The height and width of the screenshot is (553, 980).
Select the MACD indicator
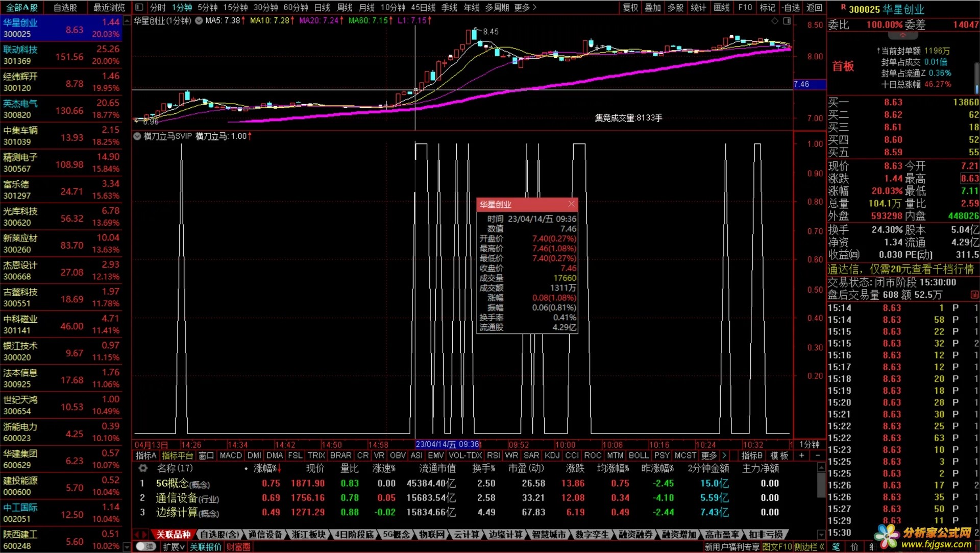pyautogui.click(x=231, y=455)
